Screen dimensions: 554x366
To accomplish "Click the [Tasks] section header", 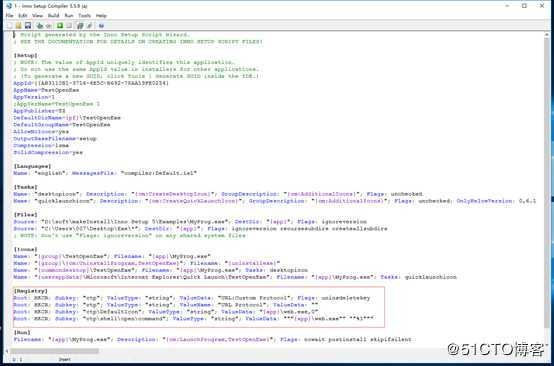I will coord(25,187).
